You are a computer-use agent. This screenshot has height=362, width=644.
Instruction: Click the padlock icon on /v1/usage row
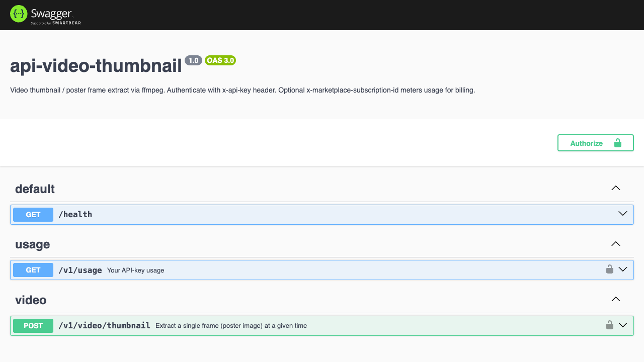point(609,269)
